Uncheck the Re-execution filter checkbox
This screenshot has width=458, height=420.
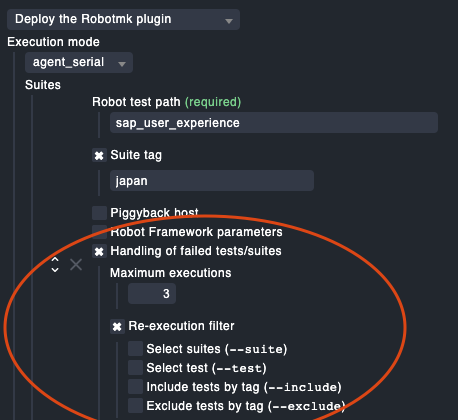[117, 327]
